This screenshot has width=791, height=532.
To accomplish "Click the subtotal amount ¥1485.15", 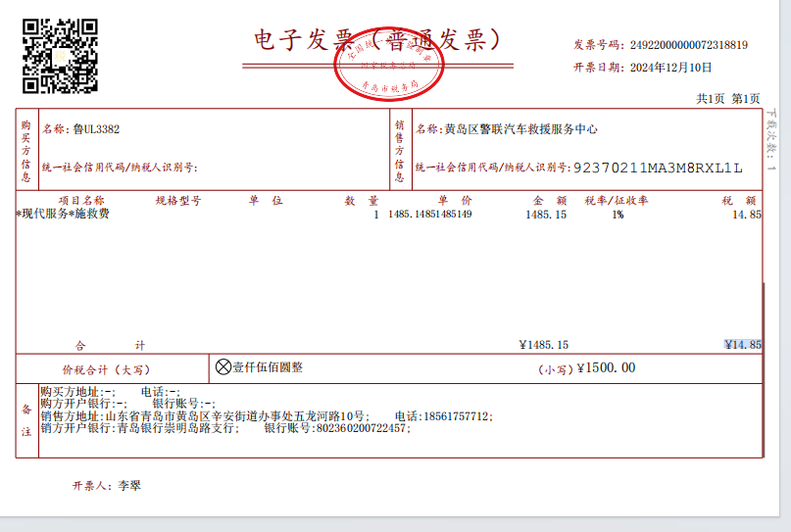I will click(543, 344).
